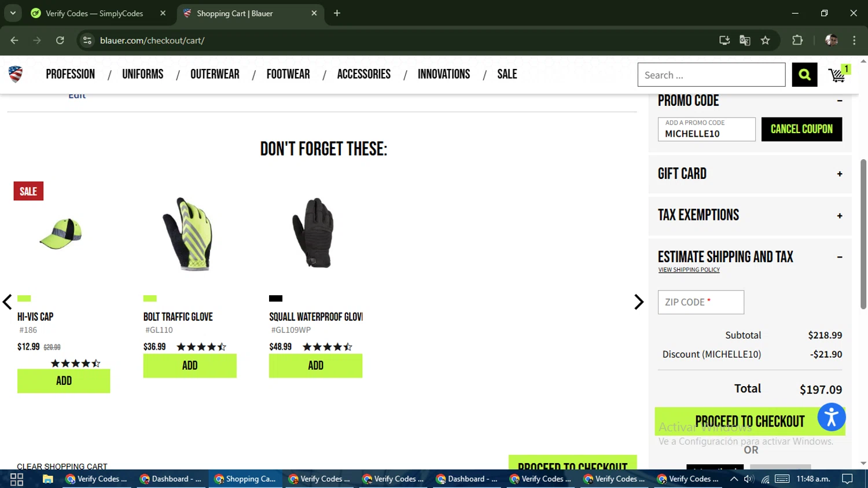
Task: Open the Hi-Vis Cap product image
Action: [x=61, y=233]
